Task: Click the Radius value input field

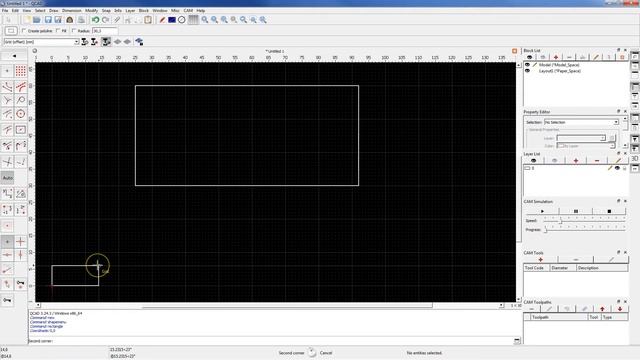Action: (105, 31)
